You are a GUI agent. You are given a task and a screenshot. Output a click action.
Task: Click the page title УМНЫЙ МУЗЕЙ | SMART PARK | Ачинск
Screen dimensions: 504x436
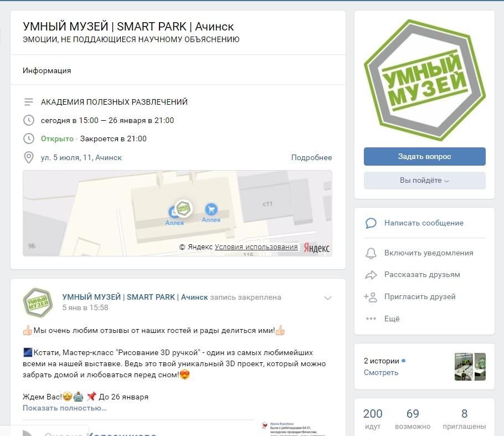128,27
